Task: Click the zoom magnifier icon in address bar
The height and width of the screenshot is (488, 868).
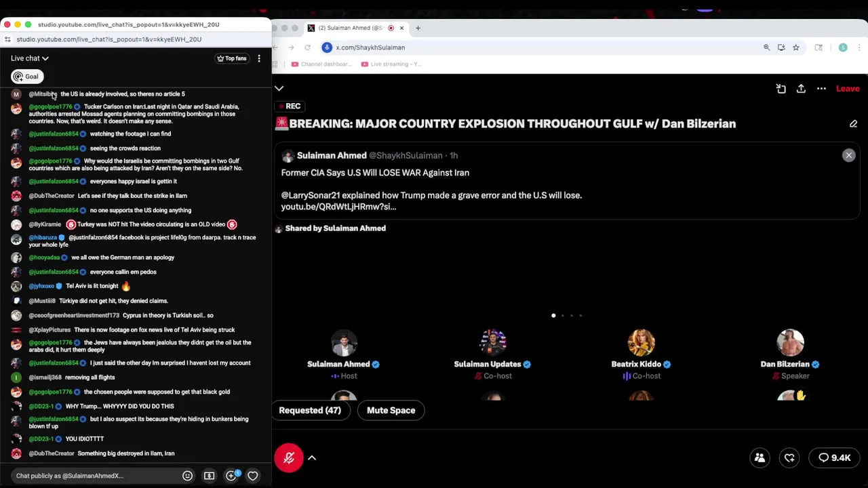Action: point(766,47)
